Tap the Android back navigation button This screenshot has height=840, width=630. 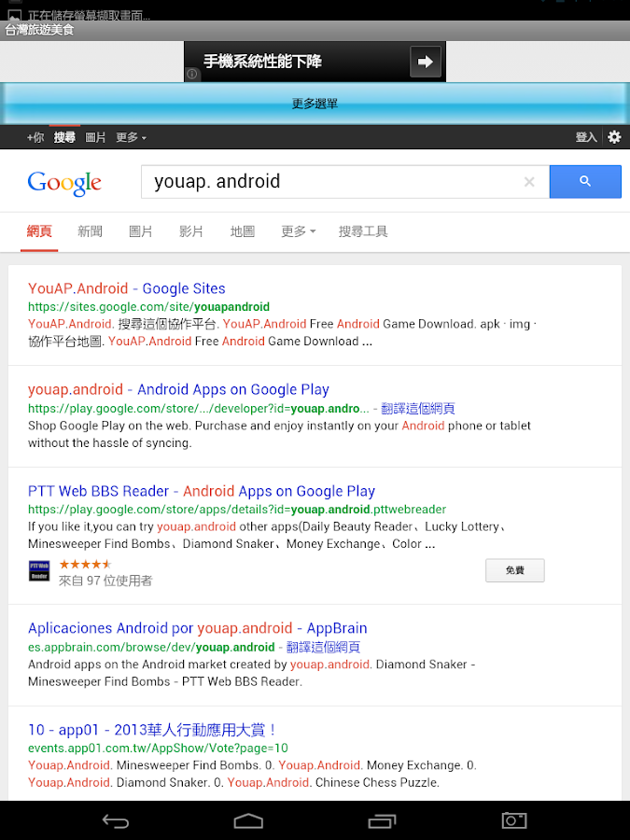coord(115,820)
